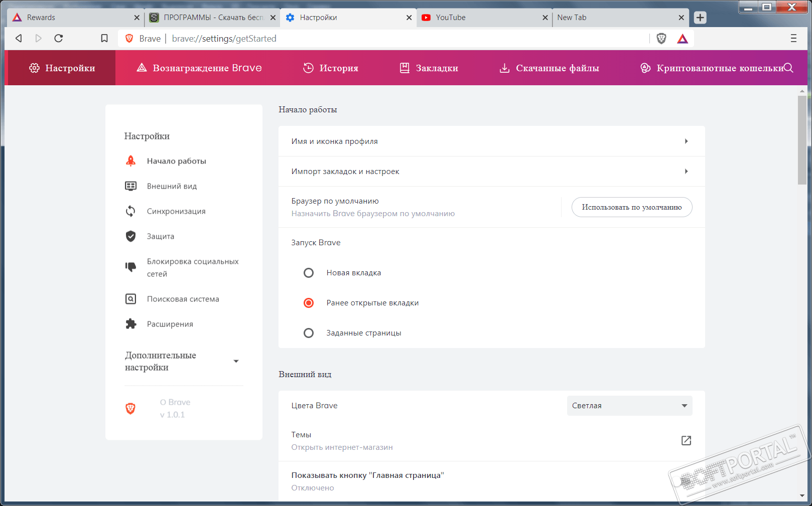Click the Расширения puzzle piece icon

(130, 324)
